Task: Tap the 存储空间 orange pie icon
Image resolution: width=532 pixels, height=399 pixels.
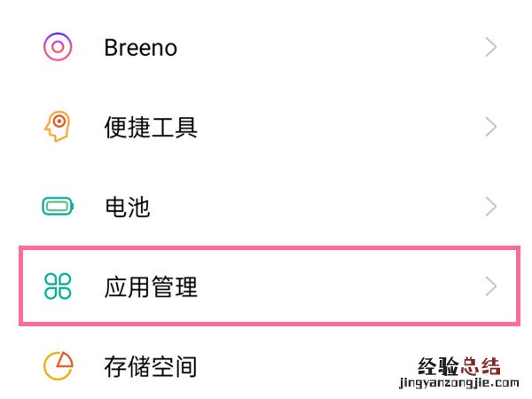Action: click(58, 365)
